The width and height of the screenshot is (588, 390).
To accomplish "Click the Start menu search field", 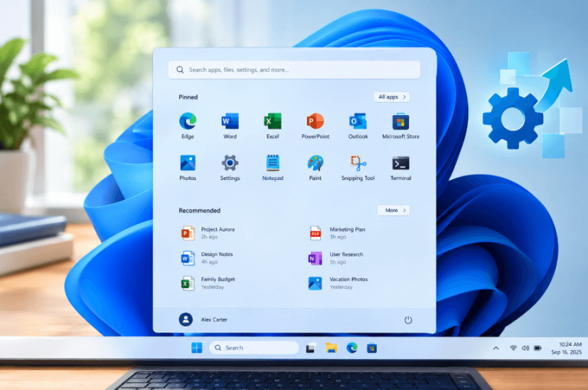I will point(294,70).
